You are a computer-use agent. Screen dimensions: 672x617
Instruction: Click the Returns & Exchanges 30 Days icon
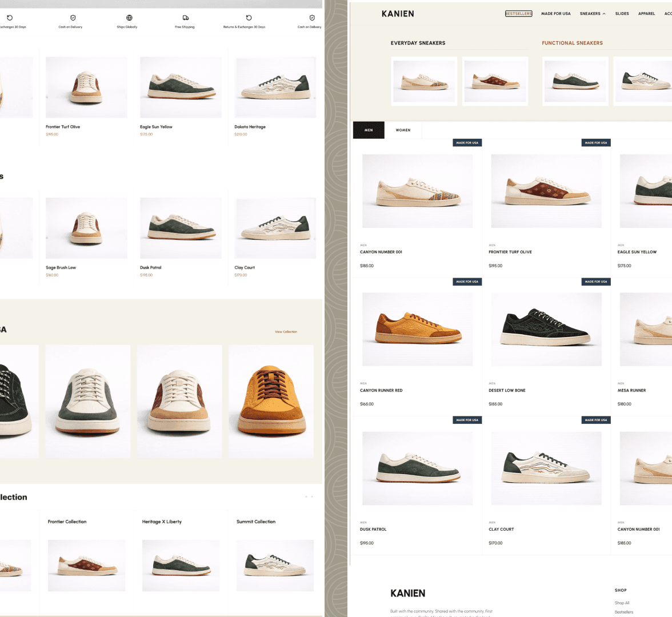(x=249, y=18)
